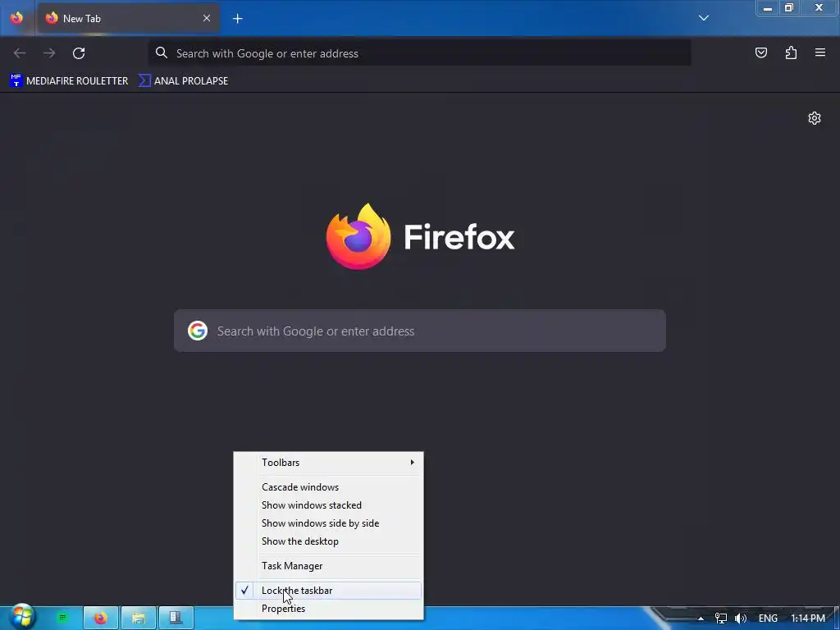Open the Extensions puzzle icon
Screen dimensions: 840x630
[791, 52]
